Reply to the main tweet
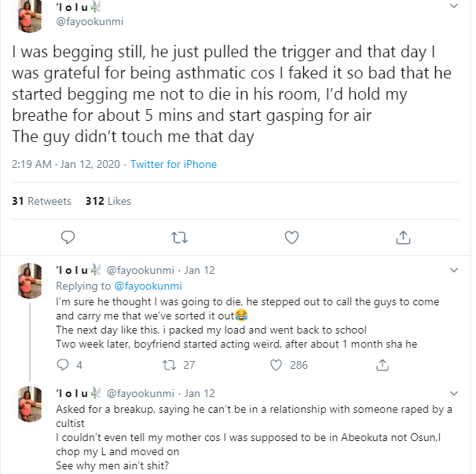Image resolution: width=476 pixels, height=474 pixels. (68, 236)
